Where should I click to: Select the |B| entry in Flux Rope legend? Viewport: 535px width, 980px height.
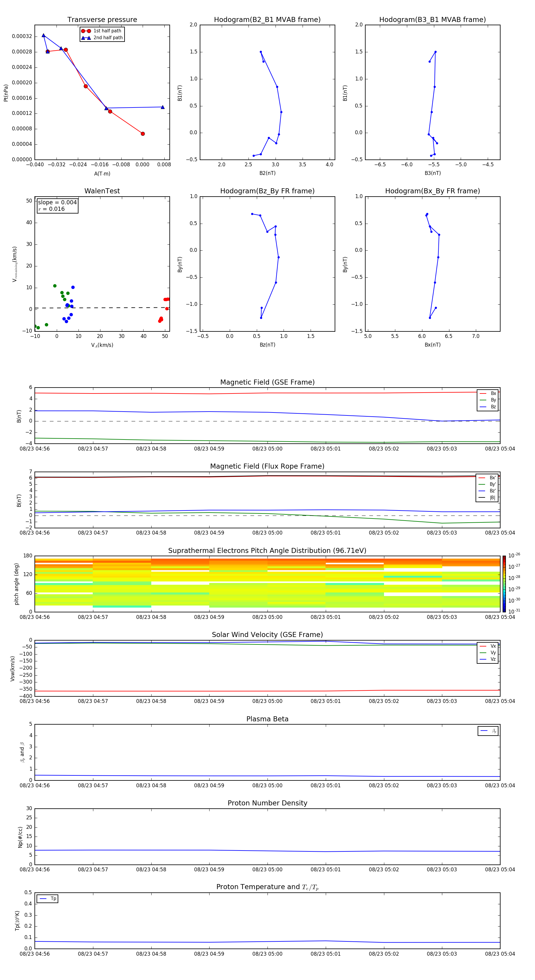coord(487,498)
